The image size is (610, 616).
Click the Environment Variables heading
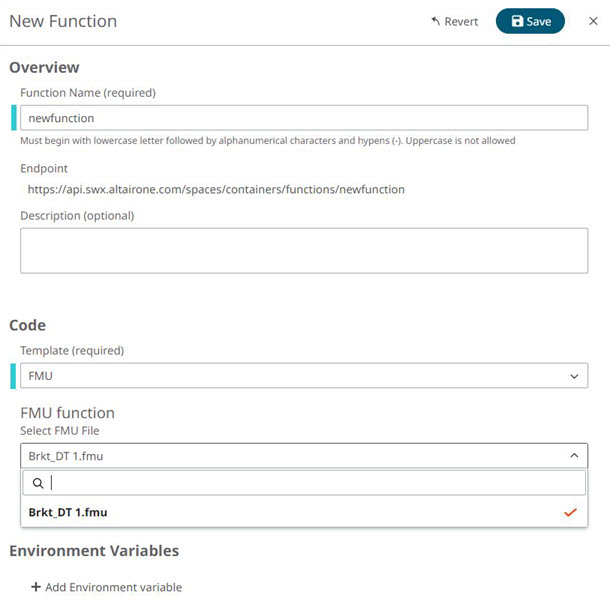coord(94,550)
